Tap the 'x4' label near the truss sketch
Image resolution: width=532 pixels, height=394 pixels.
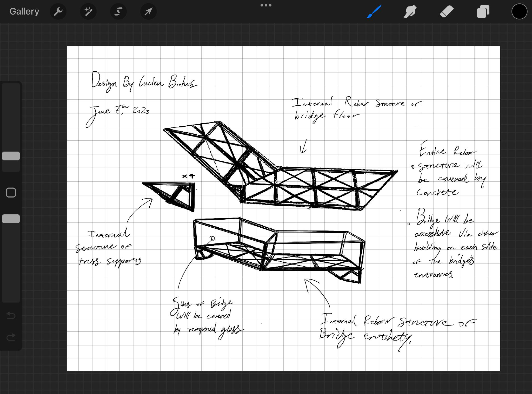[x=189, y=176]
